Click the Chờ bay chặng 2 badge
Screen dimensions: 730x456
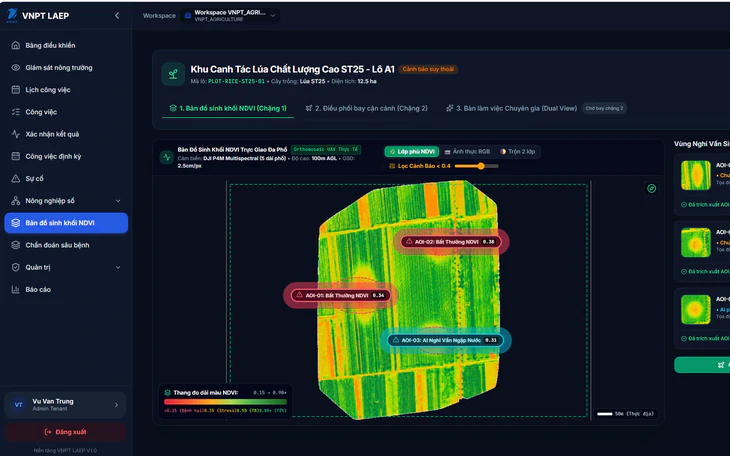(x=604, y=108)
